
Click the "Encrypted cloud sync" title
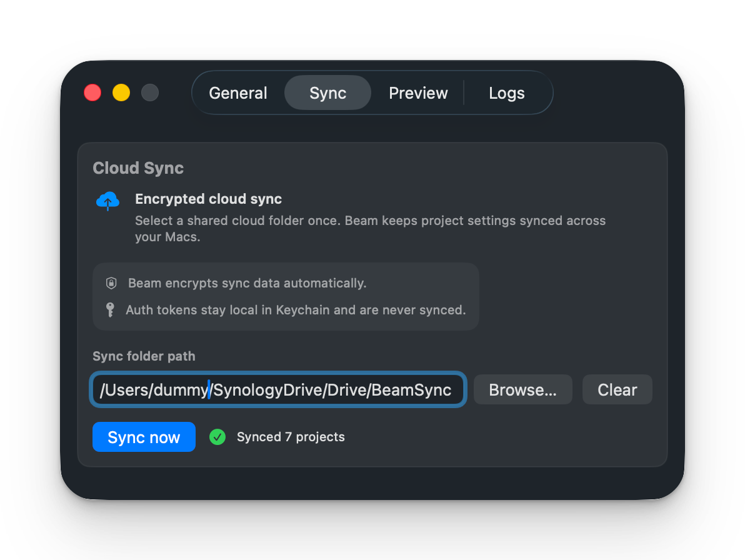208,199
